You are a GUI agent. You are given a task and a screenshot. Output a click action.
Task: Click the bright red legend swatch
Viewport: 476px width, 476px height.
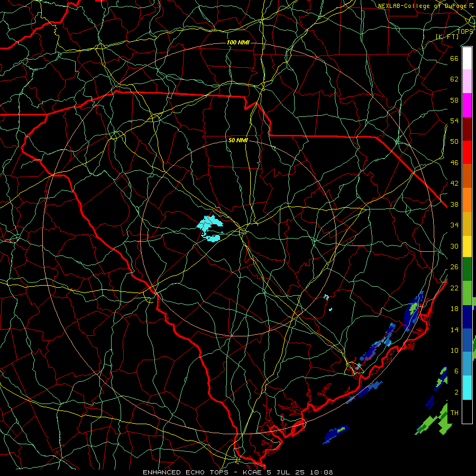467,152
